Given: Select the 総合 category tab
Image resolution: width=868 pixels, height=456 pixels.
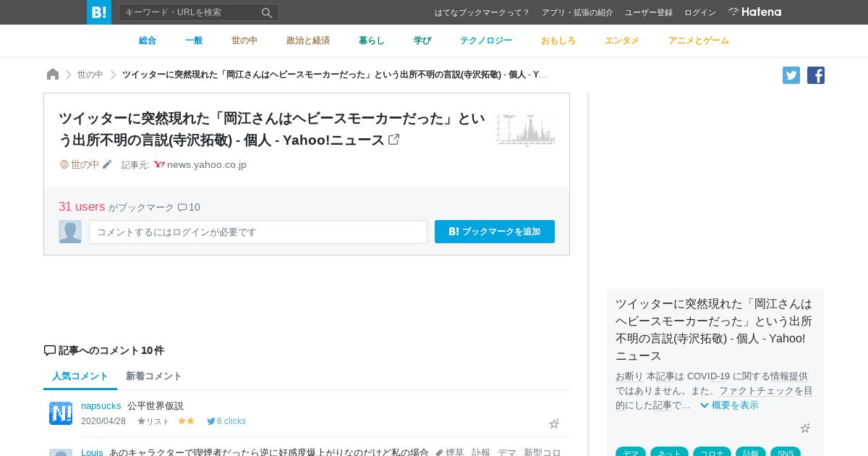Looking at the screenshot, I should (x=148, y=41).
